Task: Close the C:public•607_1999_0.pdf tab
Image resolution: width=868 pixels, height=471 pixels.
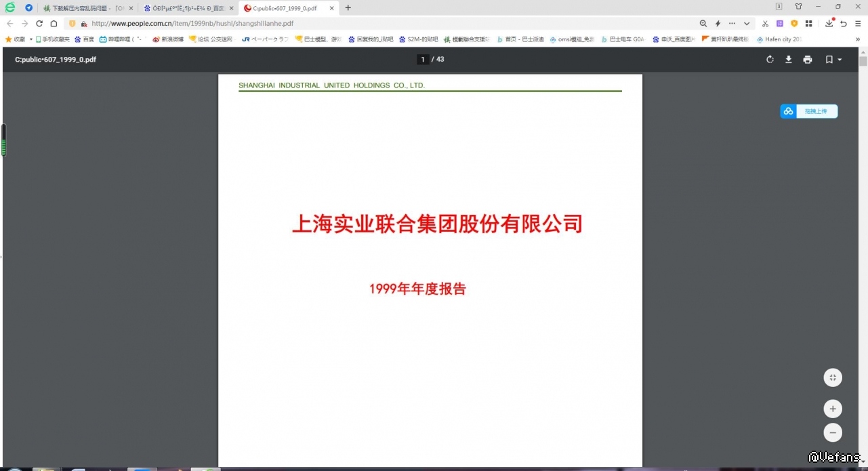Action: click(x=332, y=8)
